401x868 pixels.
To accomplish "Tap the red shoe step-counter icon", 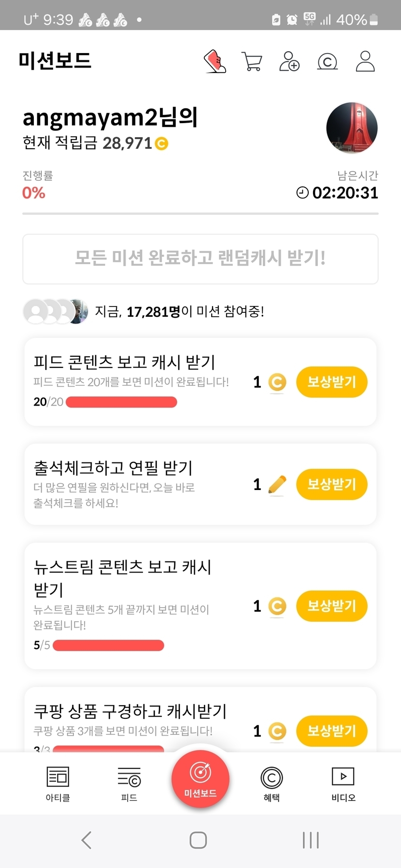I will 215,61.
